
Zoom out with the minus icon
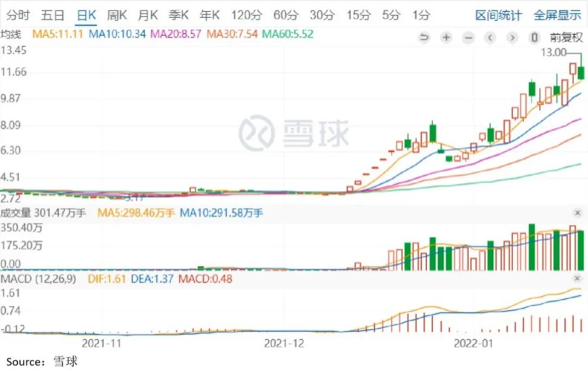point(468,38)
